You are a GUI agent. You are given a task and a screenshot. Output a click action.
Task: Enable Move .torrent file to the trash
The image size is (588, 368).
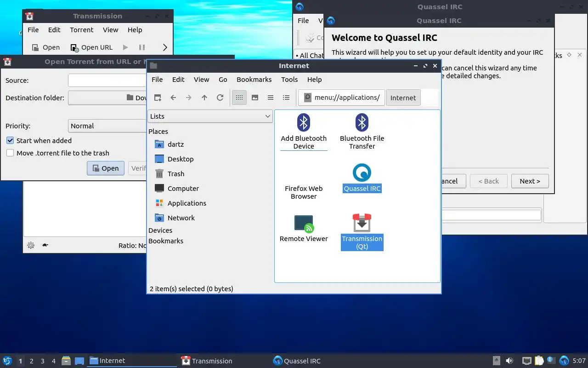10,153
